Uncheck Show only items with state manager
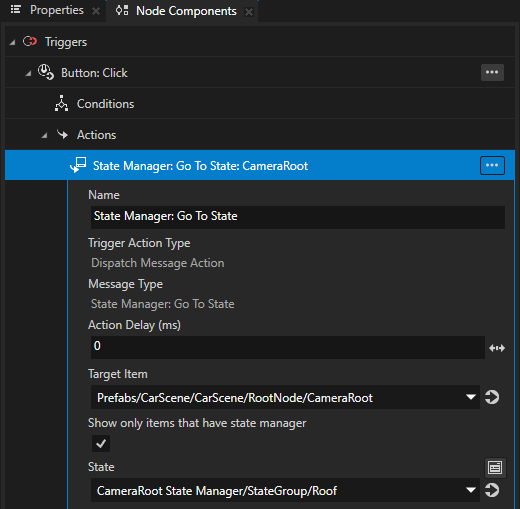520x509 pixels. 101,443
